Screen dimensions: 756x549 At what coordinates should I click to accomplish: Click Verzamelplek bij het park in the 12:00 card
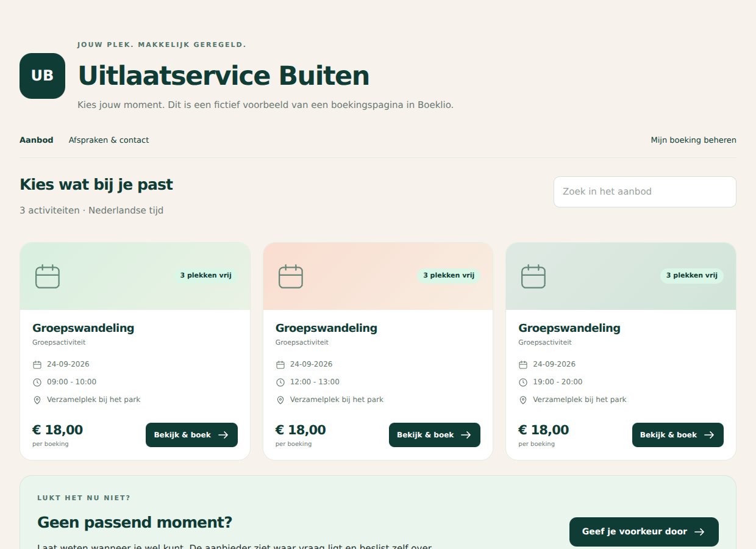pyautogui.click(x=337, y=400)
